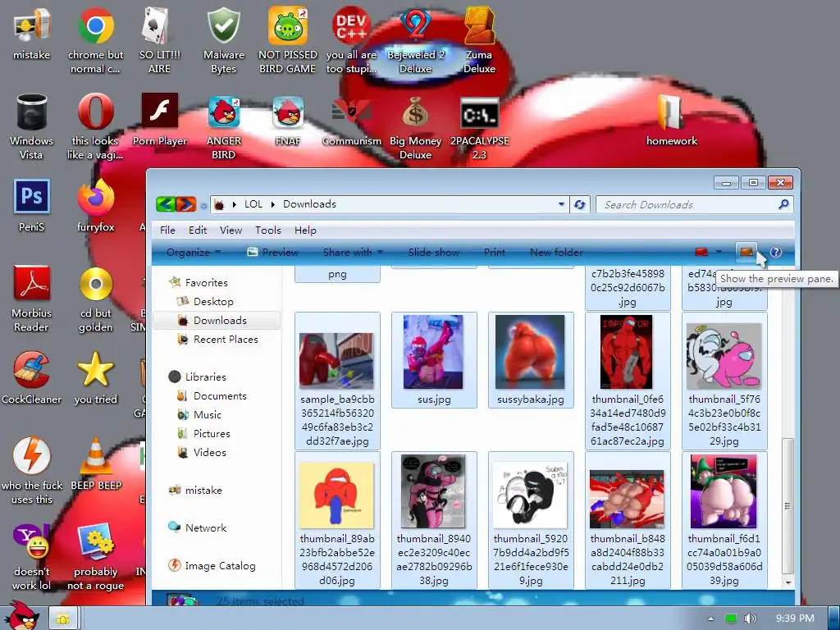Open Start menu red bird button

[22, 615]
